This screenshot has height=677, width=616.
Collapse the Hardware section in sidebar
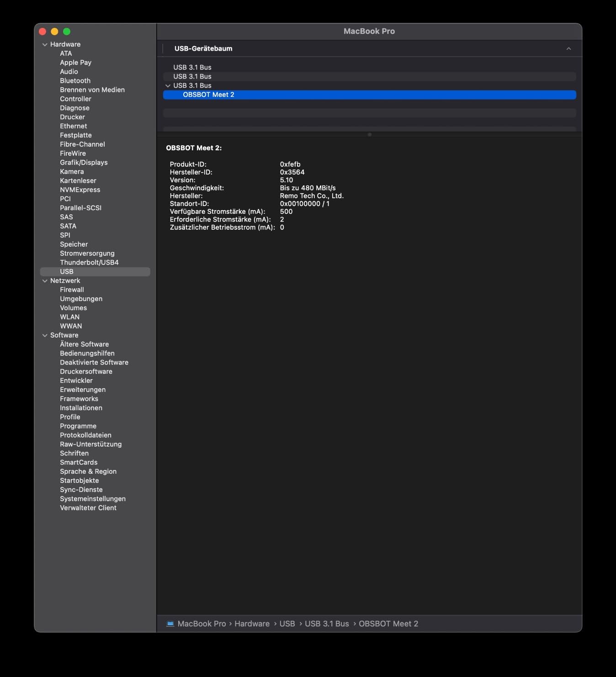pos(45,44)
